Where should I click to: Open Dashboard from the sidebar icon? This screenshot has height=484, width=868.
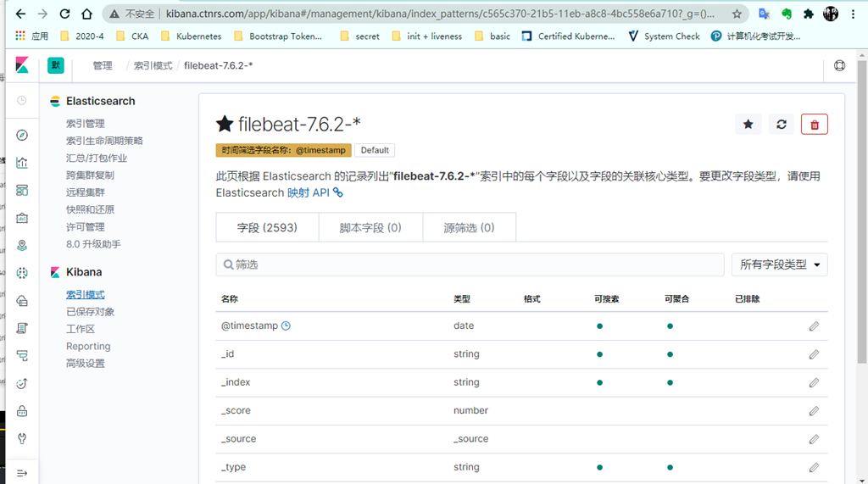pos(21,191)
